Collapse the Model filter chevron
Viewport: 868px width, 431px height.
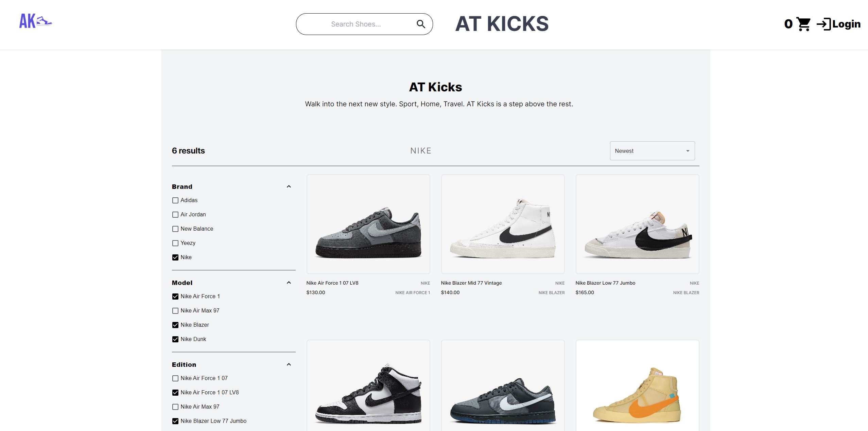tap(289, 283)
